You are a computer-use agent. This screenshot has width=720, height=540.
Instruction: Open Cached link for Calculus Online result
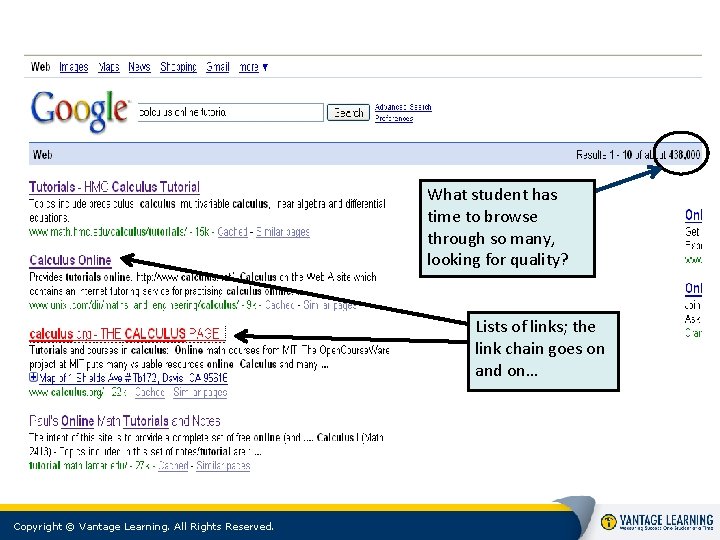tap(280, 305)
